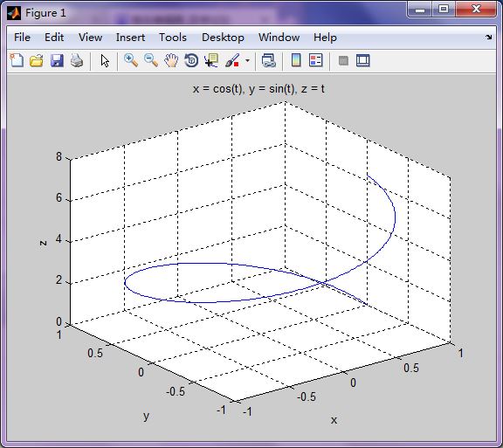This screenshot has width=503, height=448.
Task: Choose the Pan hand tool
Action: (171, 60)
